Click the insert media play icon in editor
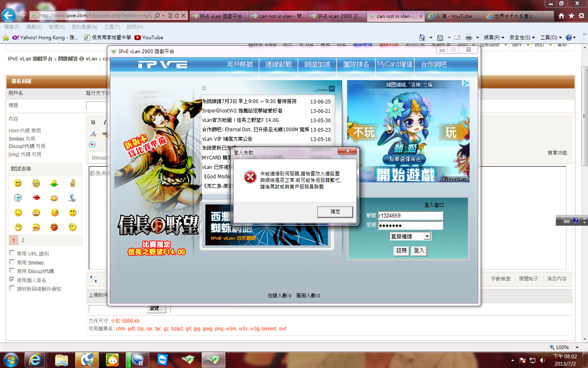The width and height of the screenshot is (588, 368). [92, 144]
